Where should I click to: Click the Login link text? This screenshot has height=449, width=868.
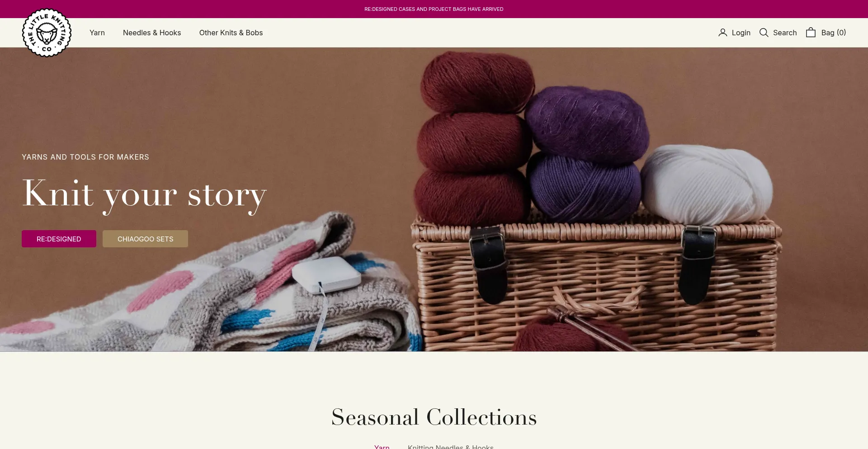click(x=741, y=33)
